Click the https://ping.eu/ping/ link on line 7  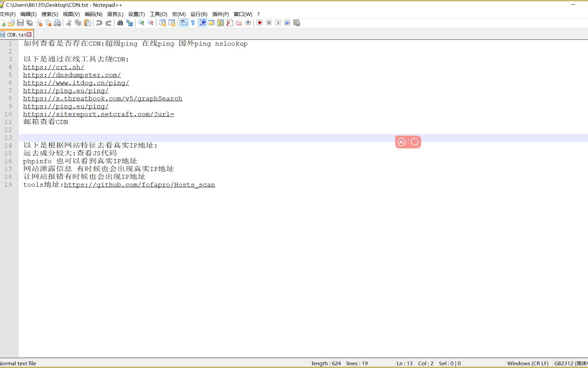pos(66,91)
